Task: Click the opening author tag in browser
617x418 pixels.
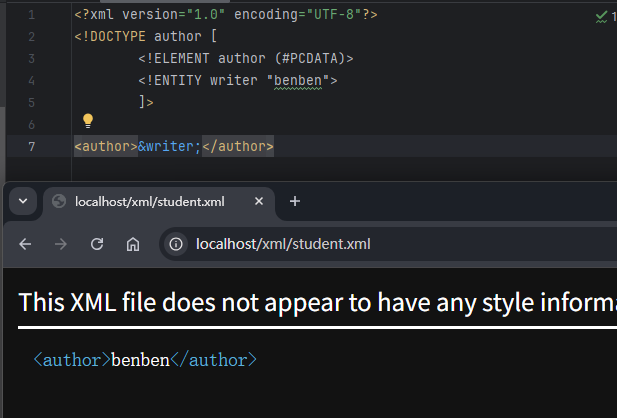Action: (x=71, y=360)
